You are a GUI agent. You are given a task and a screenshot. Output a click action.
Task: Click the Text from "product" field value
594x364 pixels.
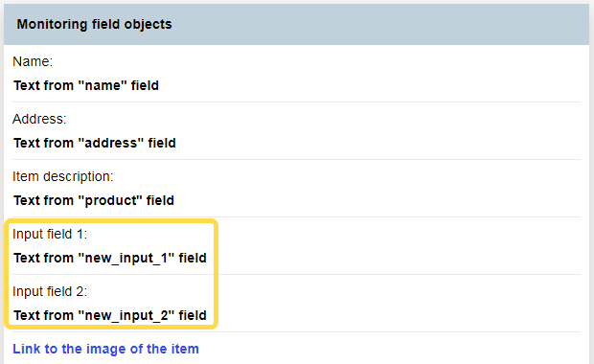coord(94,200)
